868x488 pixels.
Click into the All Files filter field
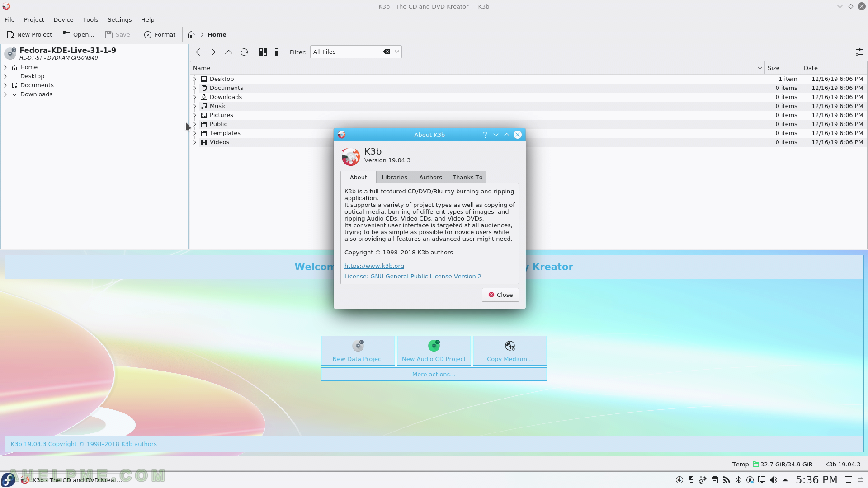click(346, 52)
